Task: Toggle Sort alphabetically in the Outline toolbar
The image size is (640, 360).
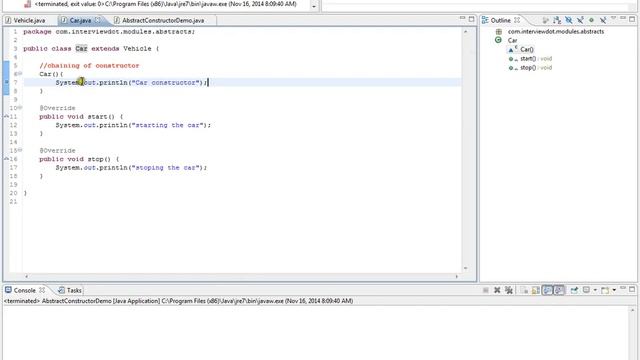Action: tap(557, 20)
